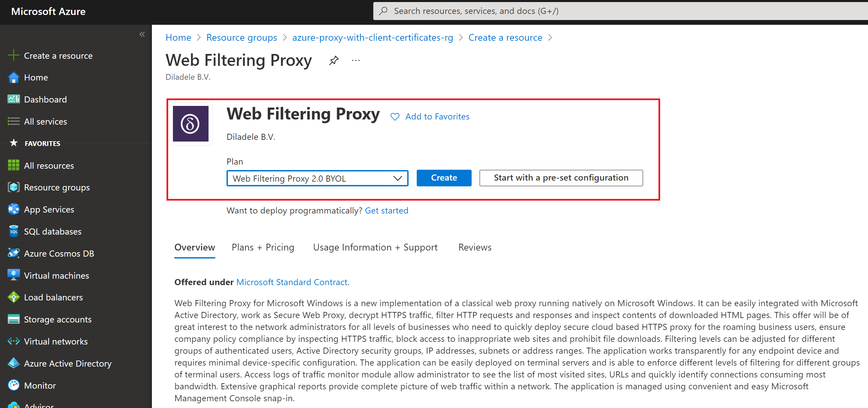Viewport: 868px width, 408px height.
Task: Click the Monitor gauge icon
Action: tap(14, 385)
